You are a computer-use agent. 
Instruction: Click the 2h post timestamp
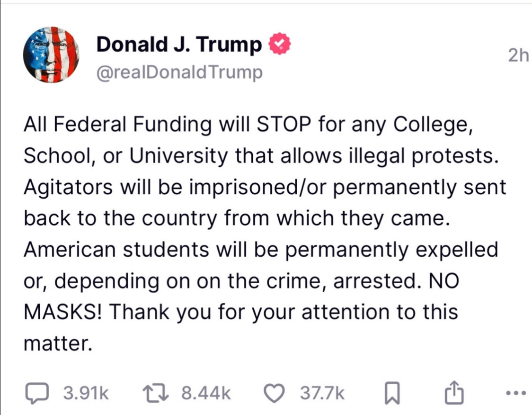[518, 55]
